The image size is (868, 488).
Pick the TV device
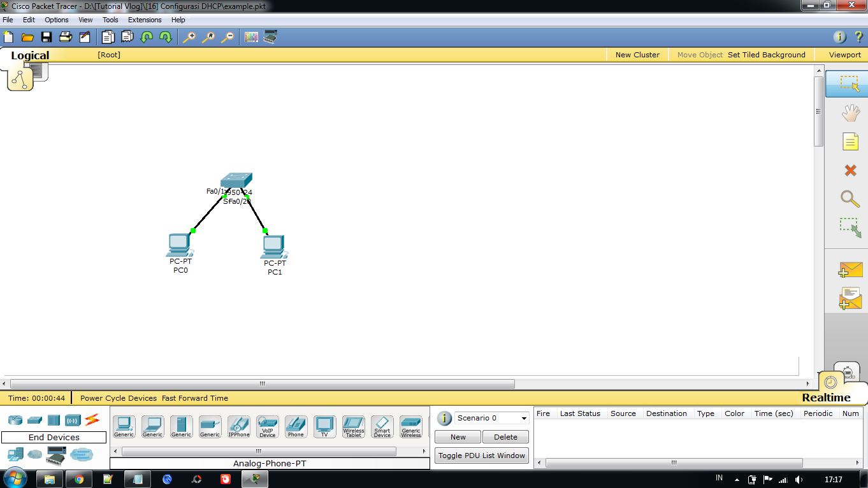[324, 427]
